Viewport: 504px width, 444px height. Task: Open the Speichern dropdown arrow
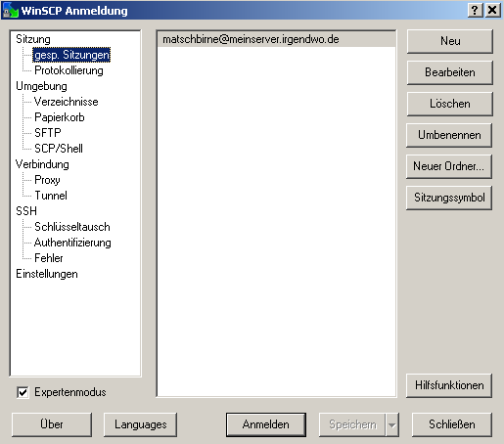coord(391,424)
